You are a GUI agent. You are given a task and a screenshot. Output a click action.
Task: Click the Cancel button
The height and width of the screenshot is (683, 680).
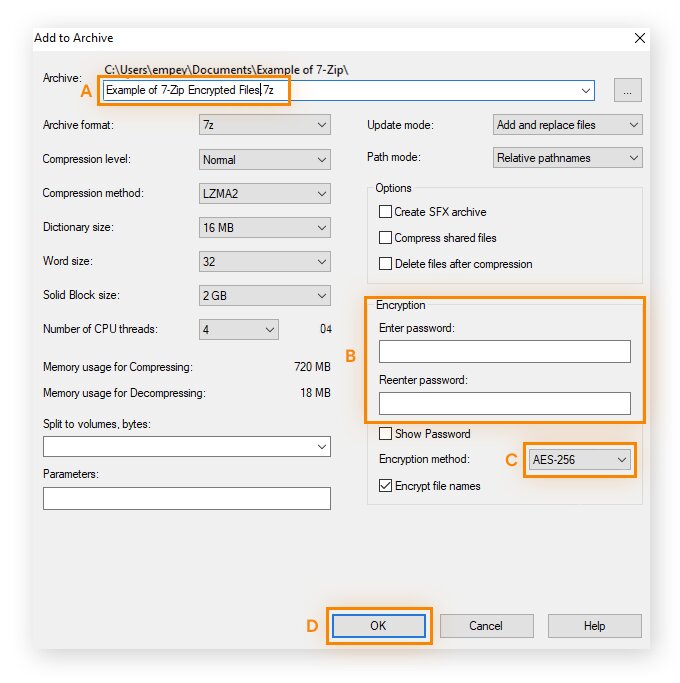click(x=486, y=626)
